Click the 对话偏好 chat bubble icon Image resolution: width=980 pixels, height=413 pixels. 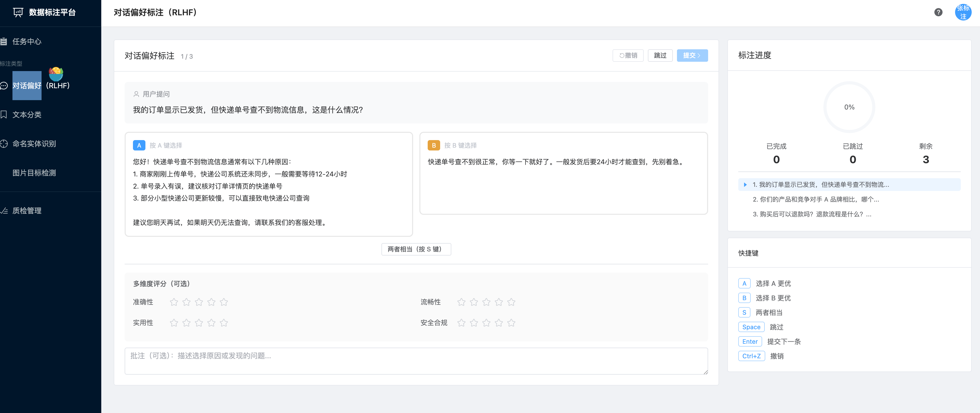(4, 86)
